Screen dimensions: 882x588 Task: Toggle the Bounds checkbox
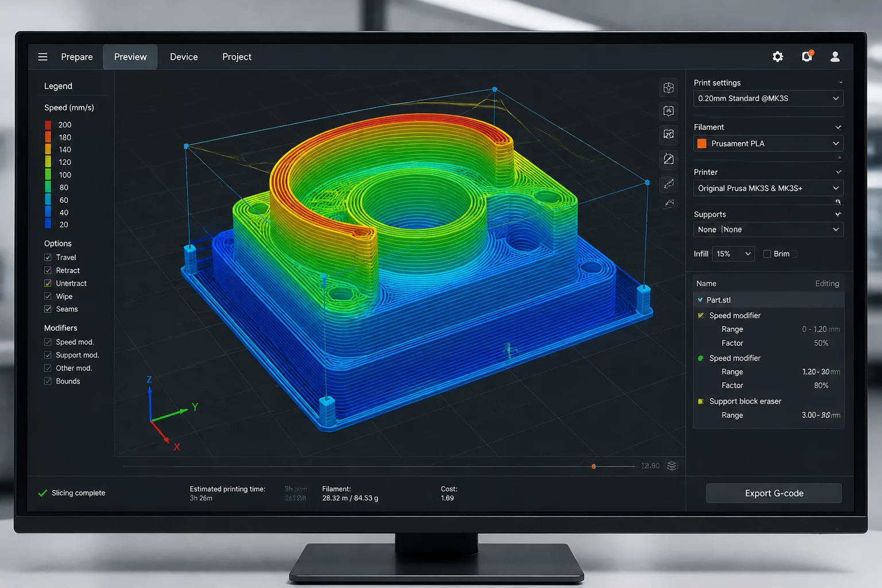[x=48, y=381]
